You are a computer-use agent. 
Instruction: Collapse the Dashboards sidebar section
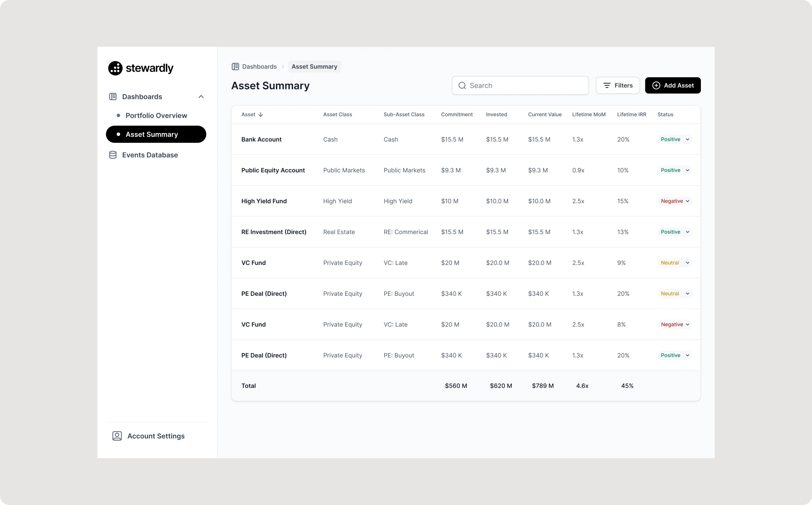[201, 97]
